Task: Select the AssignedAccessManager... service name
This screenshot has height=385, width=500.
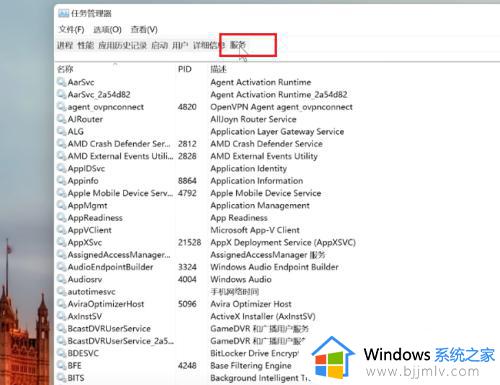Action: point(119,255)
